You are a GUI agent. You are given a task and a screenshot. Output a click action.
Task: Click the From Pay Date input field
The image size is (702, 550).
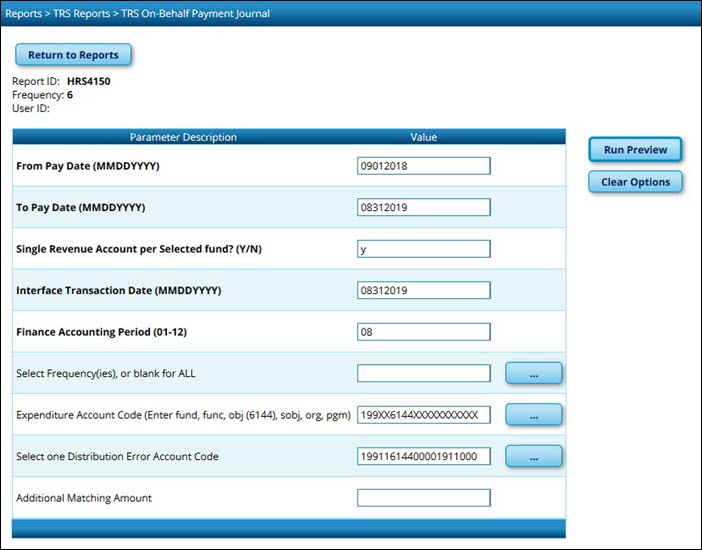pos(423,166)
